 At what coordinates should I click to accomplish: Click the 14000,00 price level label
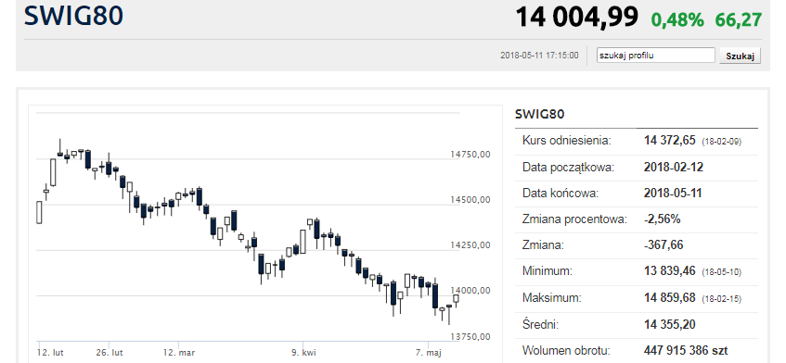pos(470,290)
